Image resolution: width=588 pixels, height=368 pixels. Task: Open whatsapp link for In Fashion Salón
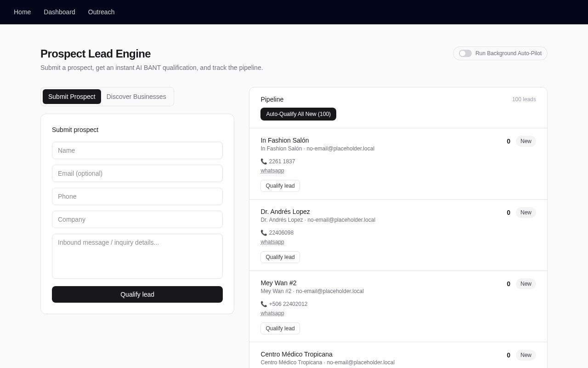272,171
